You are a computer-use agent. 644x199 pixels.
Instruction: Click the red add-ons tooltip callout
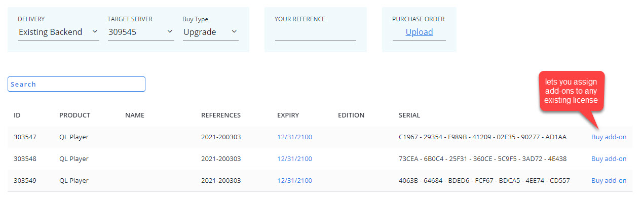(572, 92)
